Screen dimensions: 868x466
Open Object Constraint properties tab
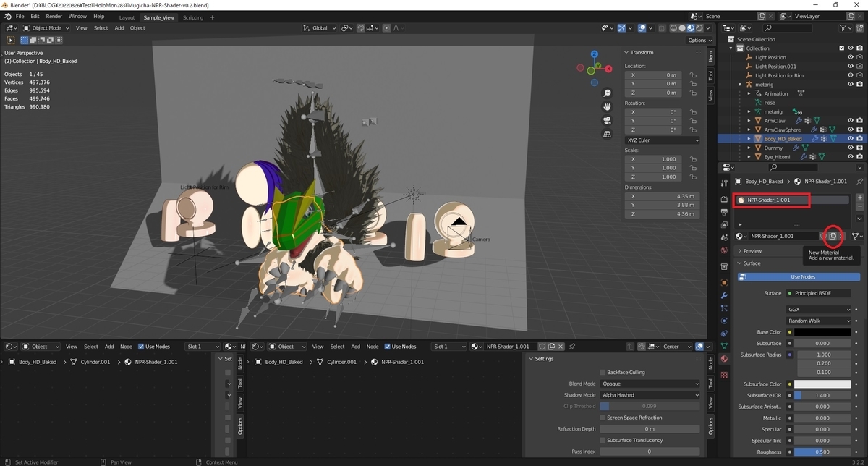[724, 334]
